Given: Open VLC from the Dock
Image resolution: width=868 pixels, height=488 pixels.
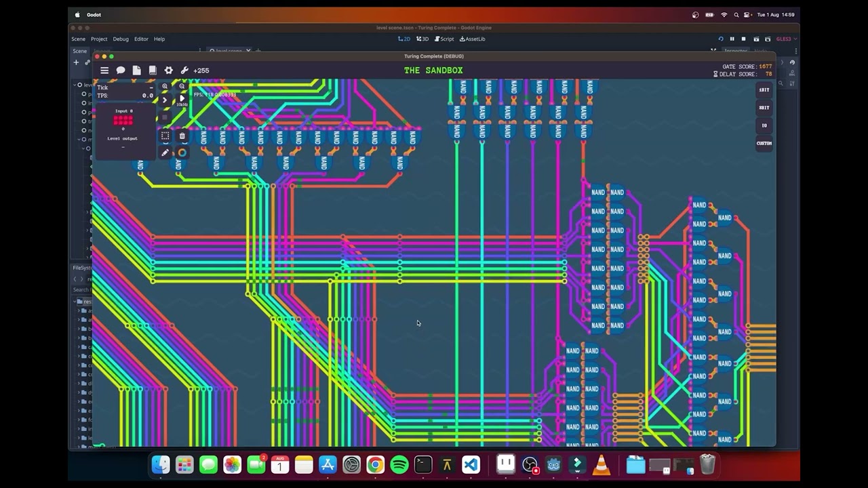Looking at the screenshot, I should (601, 465).
